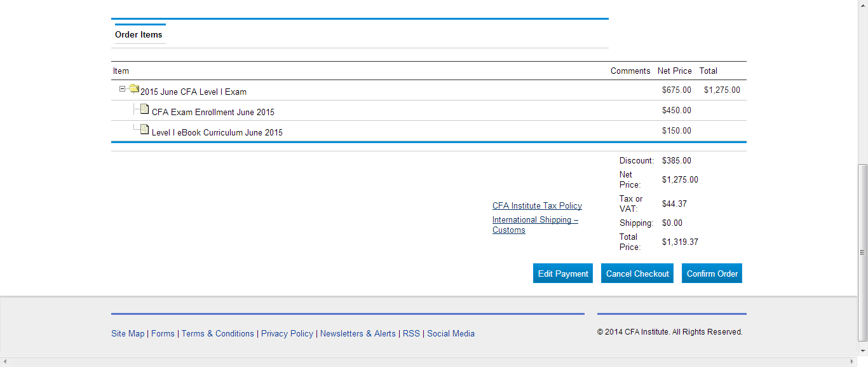Go to the Site Map footer link
Screen dimensions: 868x367
128,333
